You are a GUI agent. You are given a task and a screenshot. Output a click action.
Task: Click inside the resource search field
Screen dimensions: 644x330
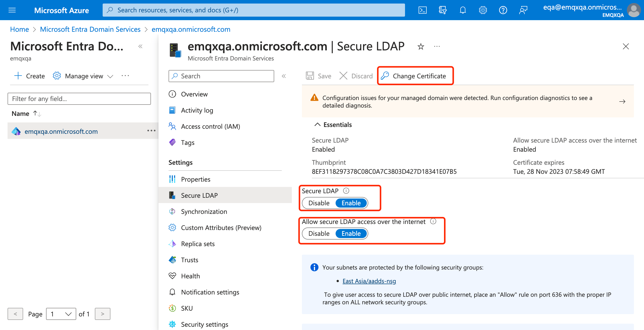point(252,10)
